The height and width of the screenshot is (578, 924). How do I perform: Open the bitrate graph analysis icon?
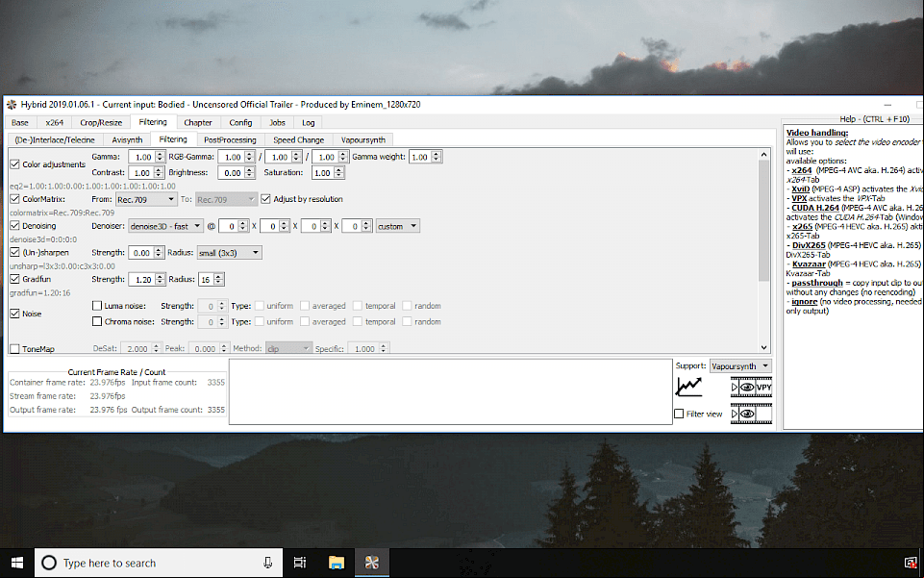point(688,388)
